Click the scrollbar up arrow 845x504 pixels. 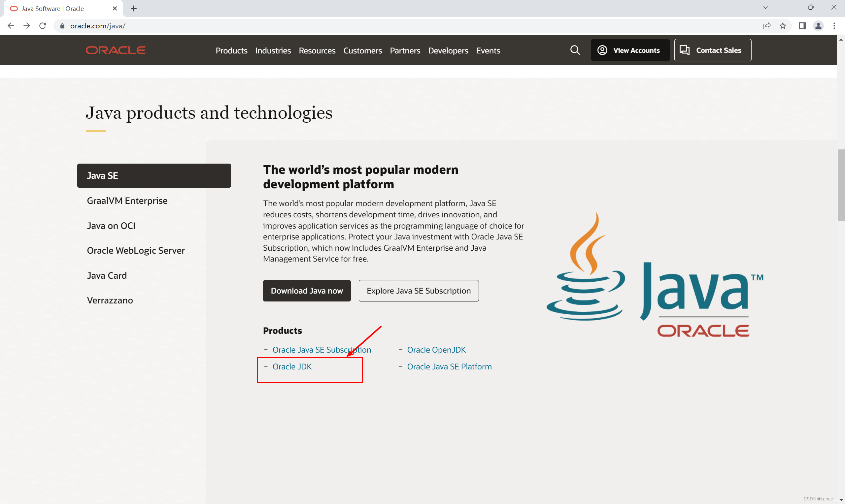click(841, 39)
